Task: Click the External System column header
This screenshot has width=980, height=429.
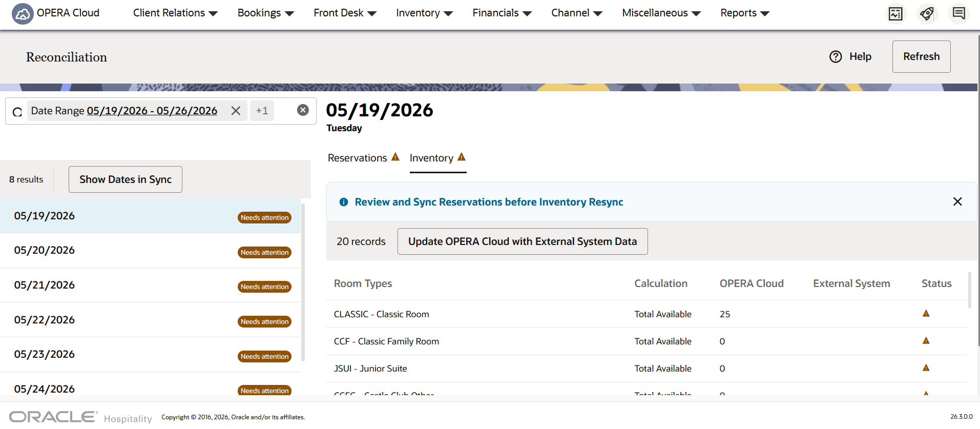Action: pos(851,283)
